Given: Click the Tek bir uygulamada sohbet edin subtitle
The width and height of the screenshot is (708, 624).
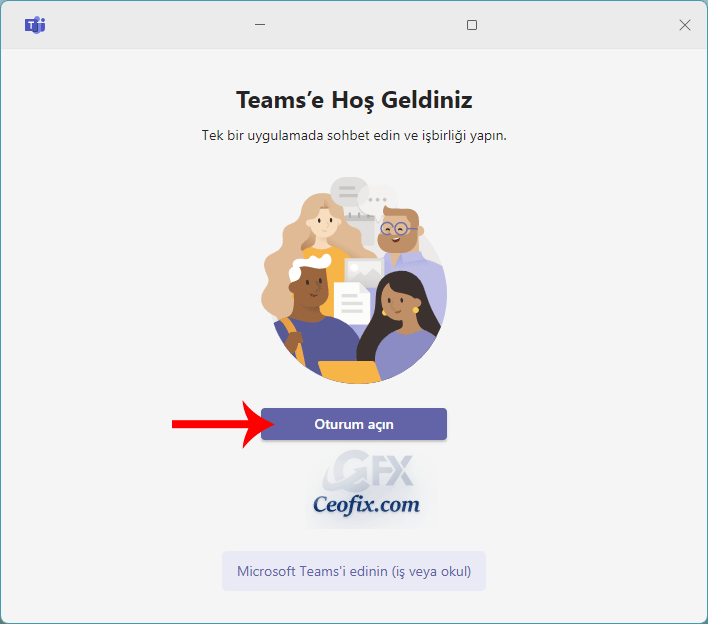Looking at the screenshot, I should click(x=354, y=135).
